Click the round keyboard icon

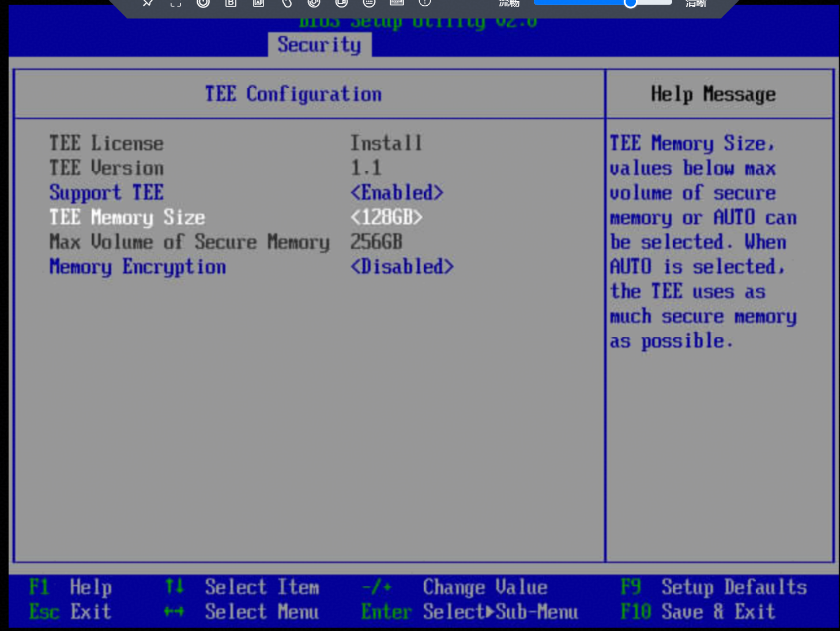click(369, 3)
